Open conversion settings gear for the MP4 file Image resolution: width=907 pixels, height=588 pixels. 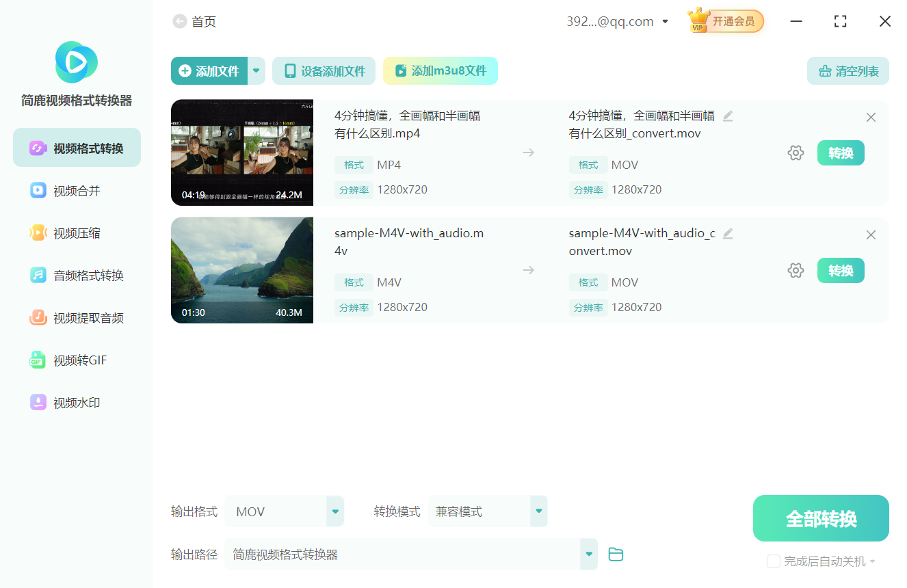pyautogui.click(x=796, y=152)
